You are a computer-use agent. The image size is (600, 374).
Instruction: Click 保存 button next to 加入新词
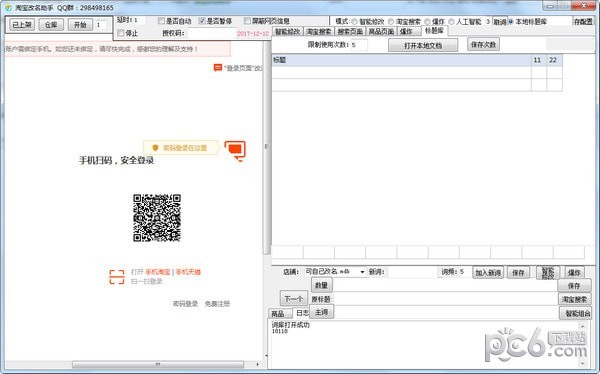coord(518,273)
